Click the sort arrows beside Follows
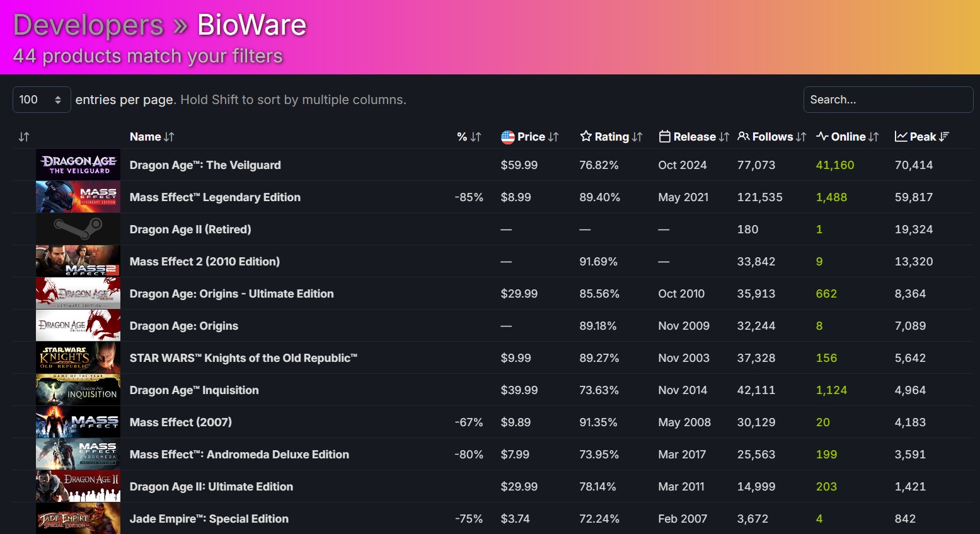This screenshot has height=534, width=980. coord(801,136)
